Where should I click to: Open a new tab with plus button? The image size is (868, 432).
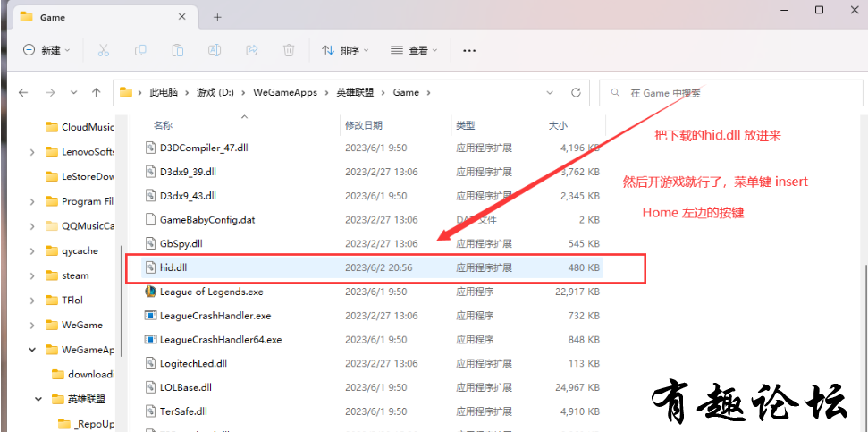click(217, 17)
